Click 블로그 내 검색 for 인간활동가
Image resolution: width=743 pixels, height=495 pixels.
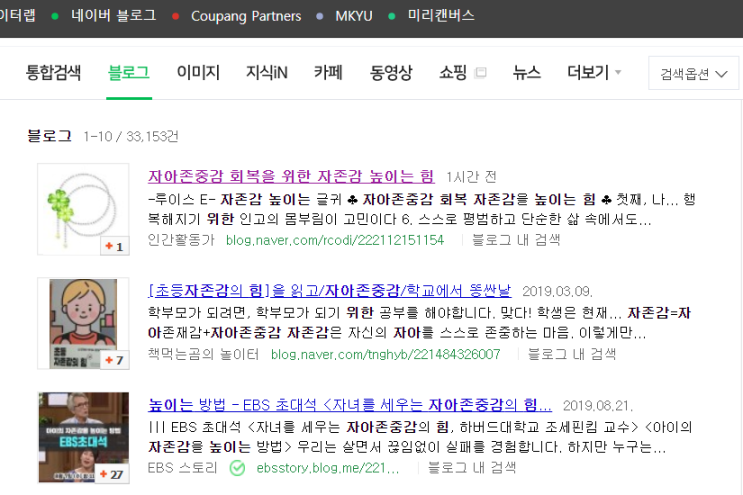[x=516, y=240]
